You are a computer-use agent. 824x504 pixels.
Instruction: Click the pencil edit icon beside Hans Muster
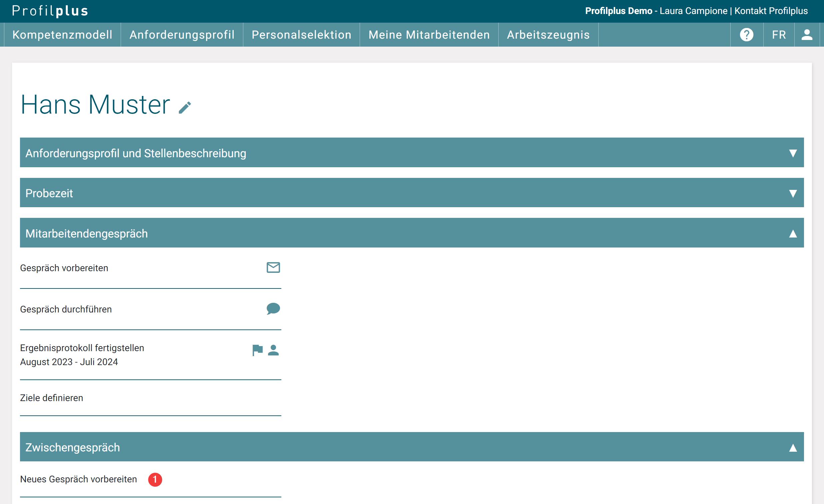pos(185,108)
